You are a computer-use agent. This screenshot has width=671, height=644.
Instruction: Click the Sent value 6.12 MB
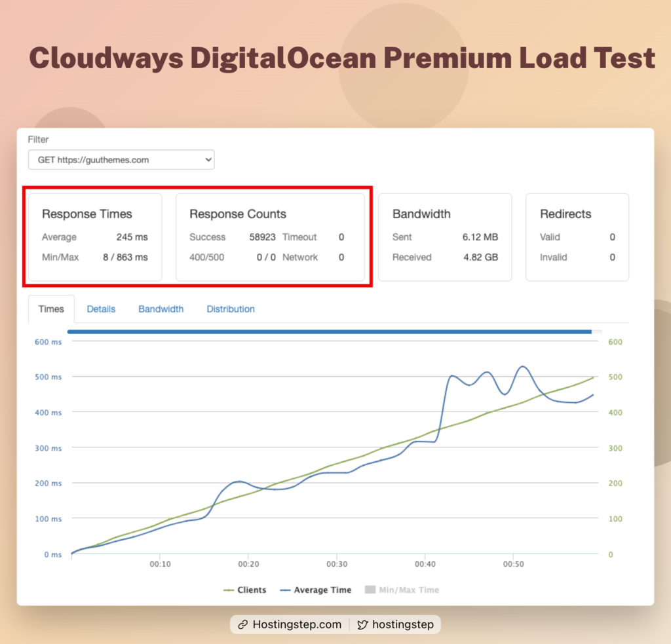(x=480, y=237)
